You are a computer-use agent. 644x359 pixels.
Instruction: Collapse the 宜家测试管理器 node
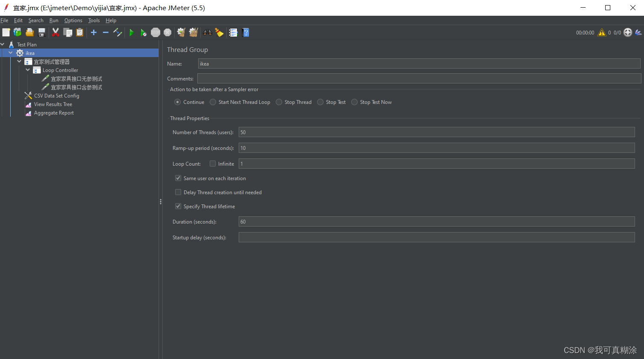pos(19,61)
